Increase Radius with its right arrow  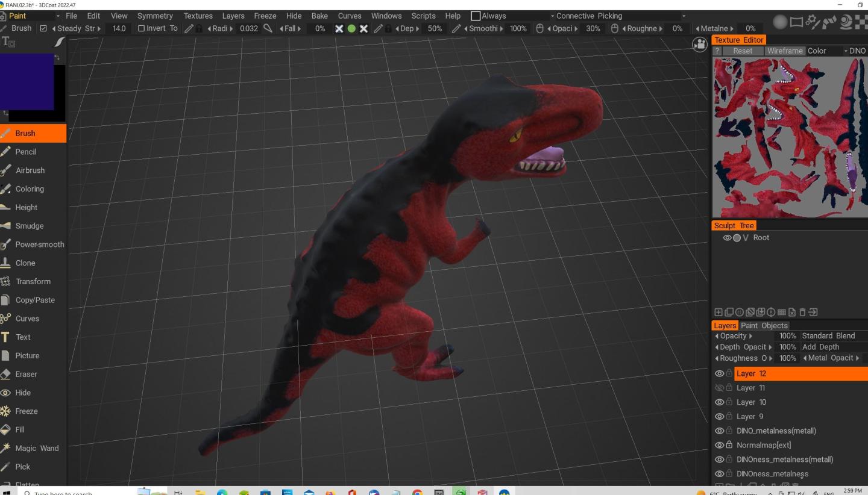click(x=231, y=29)
